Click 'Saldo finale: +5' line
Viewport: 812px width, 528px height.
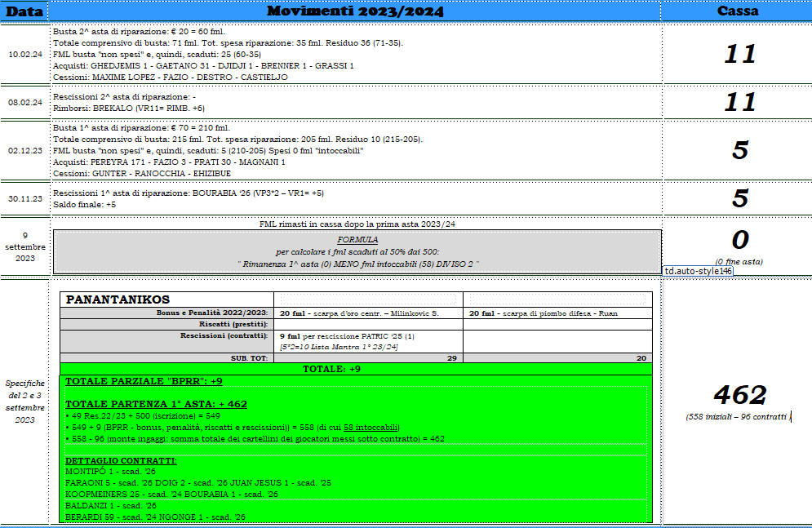[x=84, y=205]
